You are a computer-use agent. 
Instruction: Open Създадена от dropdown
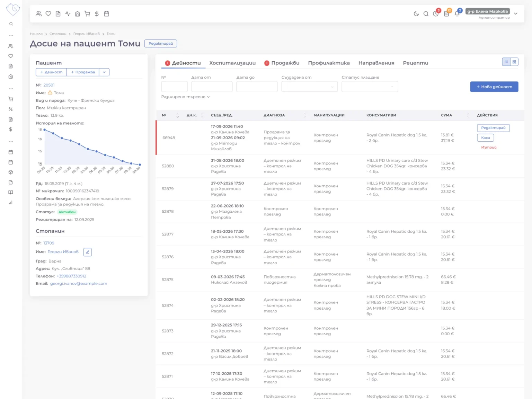point(310,87)
